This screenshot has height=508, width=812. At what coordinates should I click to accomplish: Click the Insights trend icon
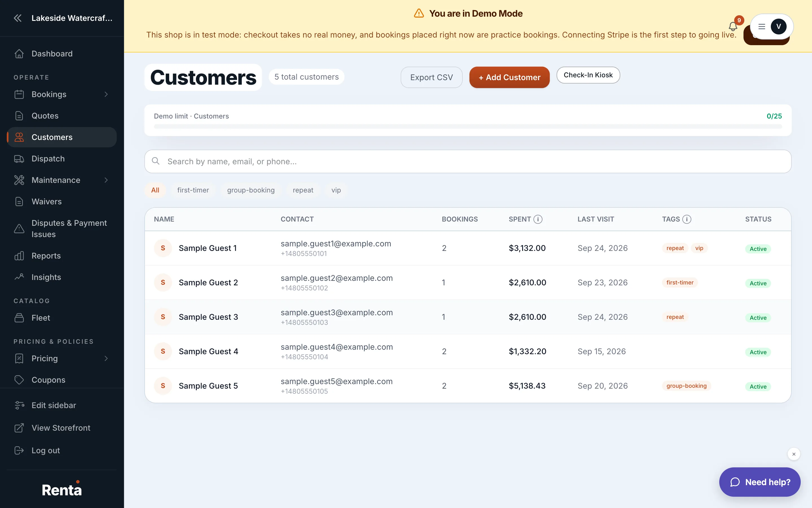tap(19, 277)
